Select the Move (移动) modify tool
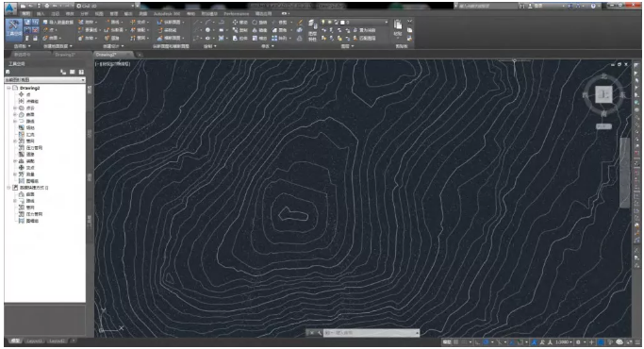This screenshot has height=349, width=644. coord(239,23)
